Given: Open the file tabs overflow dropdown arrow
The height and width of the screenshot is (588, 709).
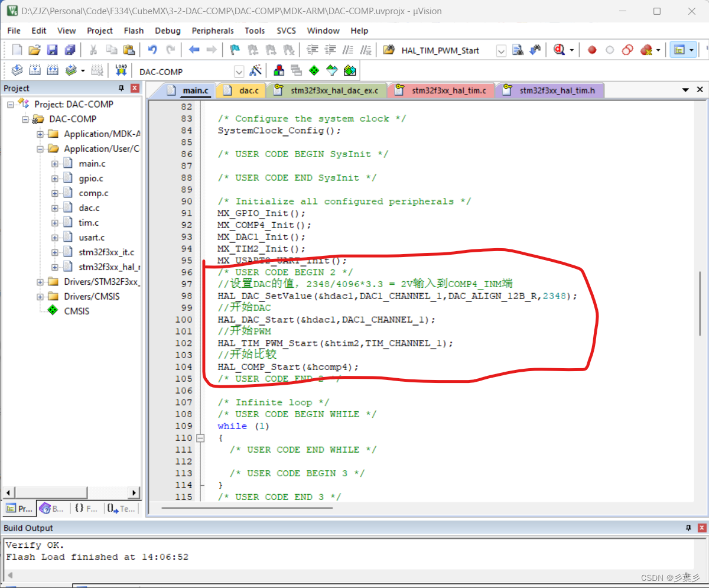Looking at the screenshot, I should (x=685, y=89).
